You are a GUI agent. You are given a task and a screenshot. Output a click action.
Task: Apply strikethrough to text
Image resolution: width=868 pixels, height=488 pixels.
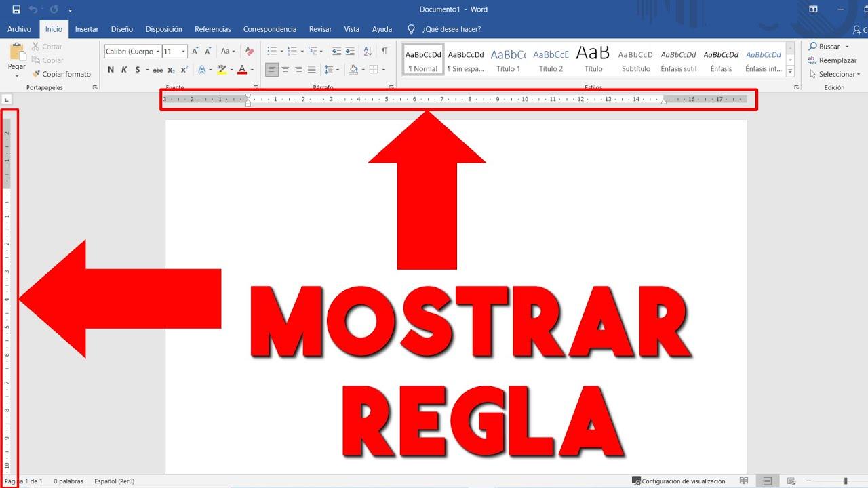click(x=157, y=69)
